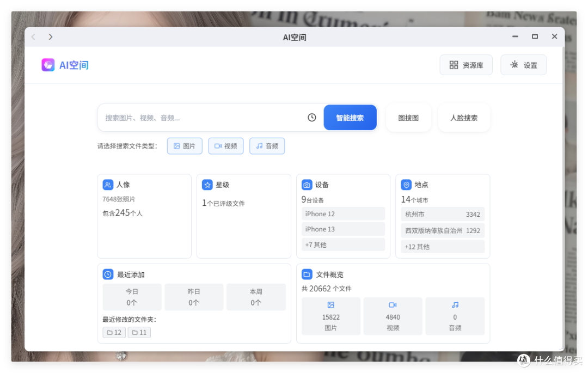The height and width of the screenshot is (373, 588).
Task: Select iPhone 13 device row
Action: (343, 229)
